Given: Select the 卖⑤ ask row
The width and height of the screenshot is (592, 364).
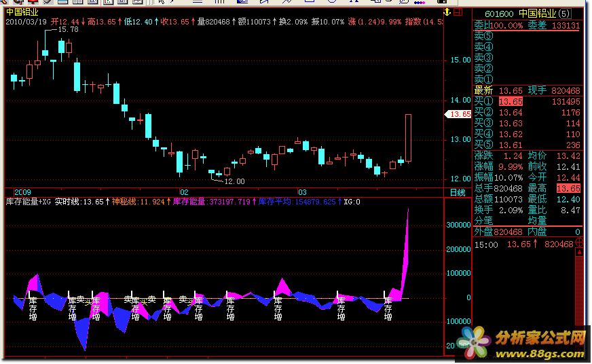Looking at the screenshot, I should [483, 36].
